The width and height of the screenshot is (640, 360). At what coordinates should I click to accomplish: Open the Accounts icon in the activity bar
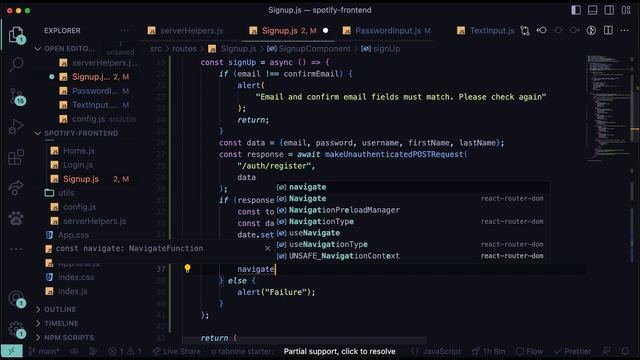[x=16, y=298]
